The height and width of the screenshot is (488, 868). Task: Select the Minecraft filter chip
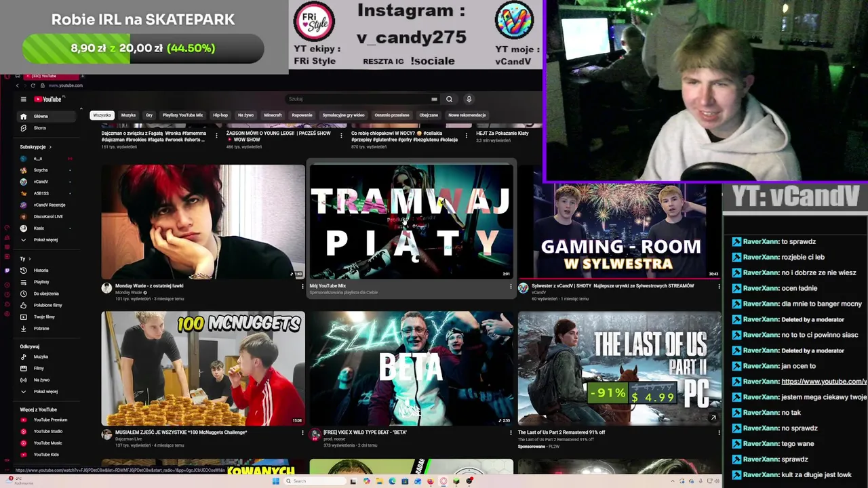273,115
